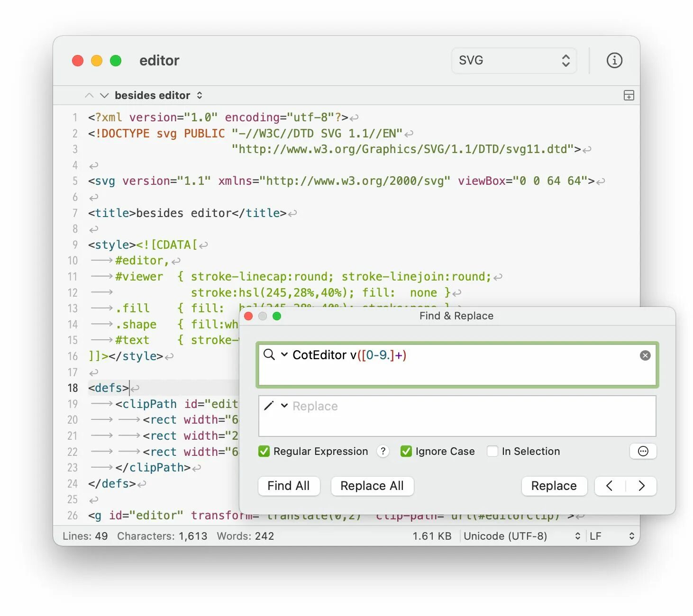The width and height of the screenshot is (693, 616).
Task: Zoom the Find & Replace panel
Action: (277, 316)
